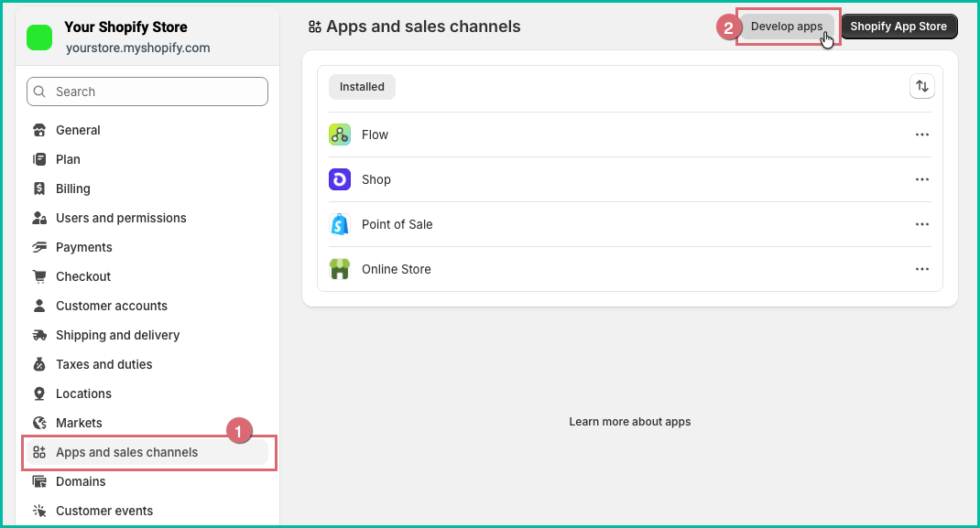Image resolution: width=980 pixels, height=528 pixels.
Task: Click the Flow app icon
Action: pos(340,135)
